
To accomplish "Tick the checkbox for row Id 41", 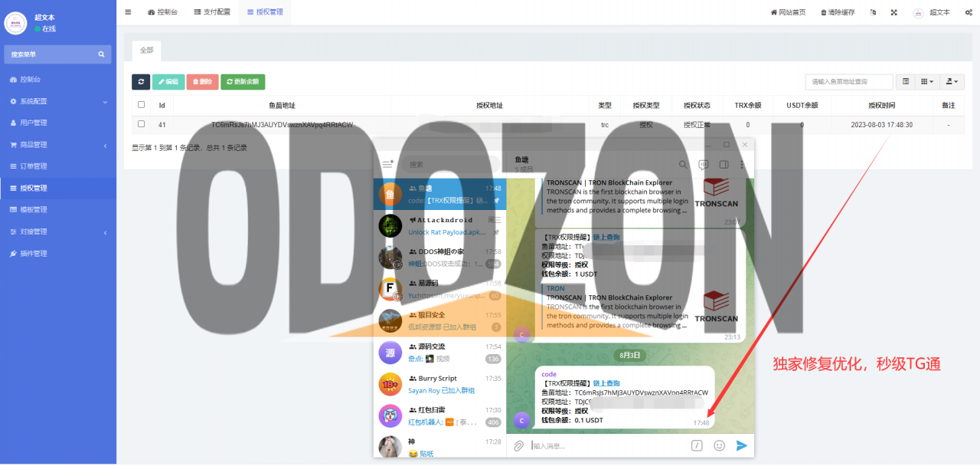I will 141,124.
